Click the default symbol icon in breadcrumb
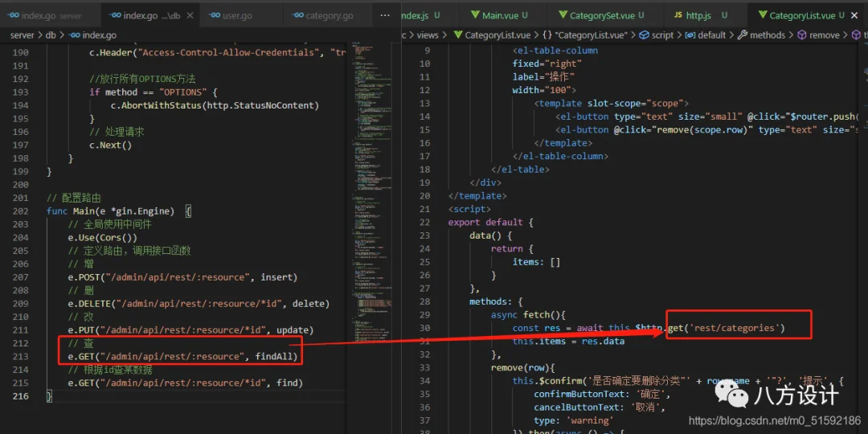The image size is (868, 434). point(690,35)
